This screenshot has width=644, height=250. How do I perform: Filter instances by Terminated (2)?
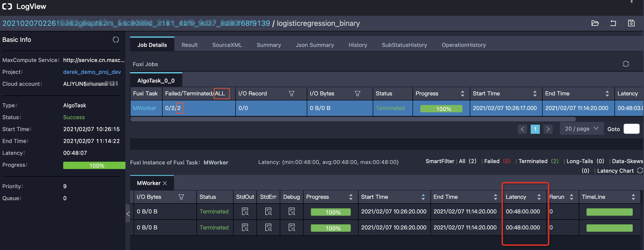[x=538, y=161]
